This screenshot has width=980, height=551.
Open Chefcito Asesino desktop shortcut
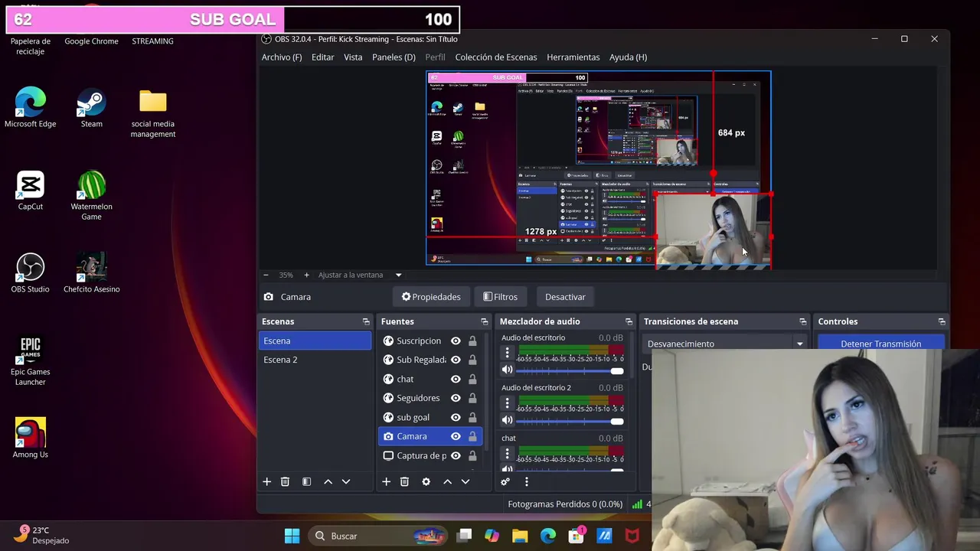tap(92, 273)
